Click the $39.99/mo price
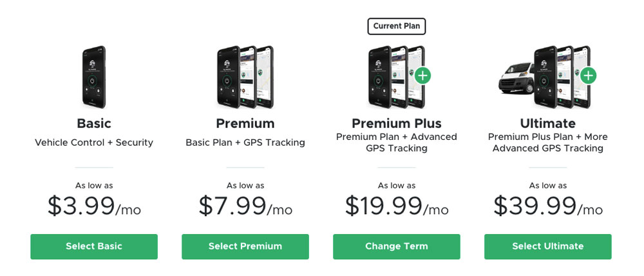This screenshot has width=644, height=276. (547, 206)
